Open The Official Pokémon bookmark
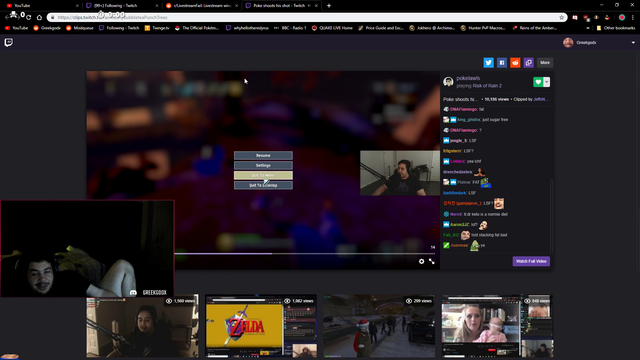This screenshot has height=360, width=640. [x=197, y=28]
